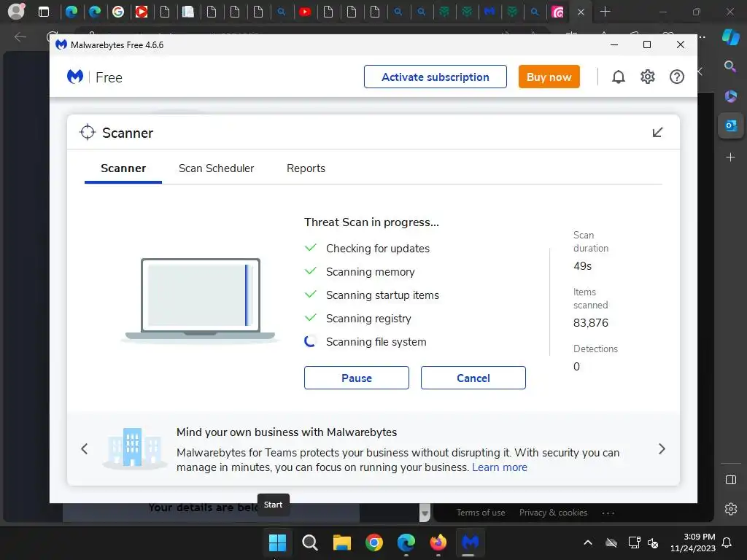Show hidden system tray icons
The image size is (747, 560).
click(588, 542)
